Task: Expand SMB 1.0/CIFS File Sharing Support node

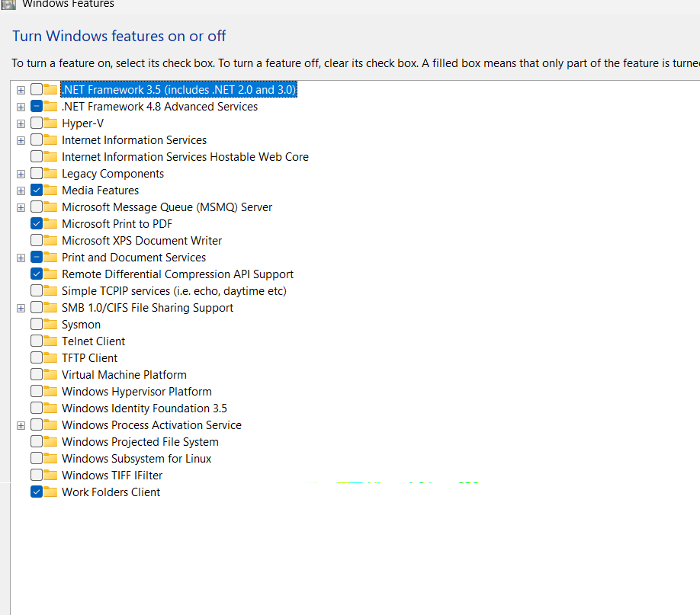Action: [21, 309]
